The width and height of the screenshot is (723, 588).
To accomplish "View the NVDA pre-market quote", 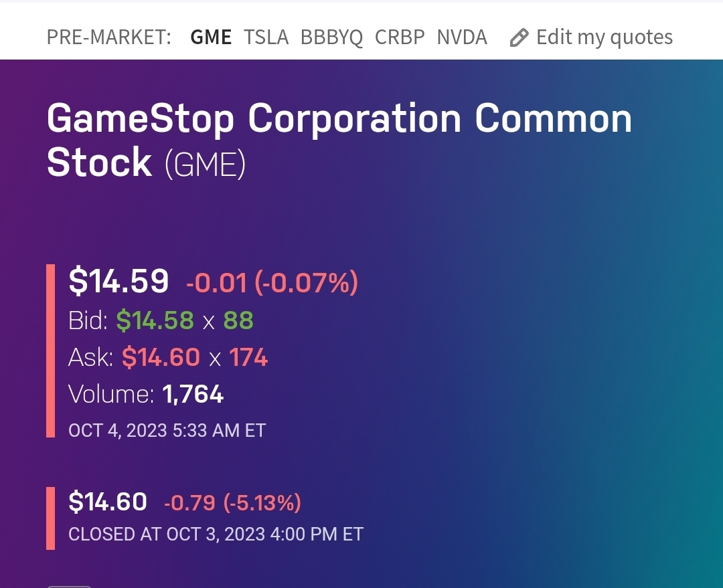I will 462,37.
